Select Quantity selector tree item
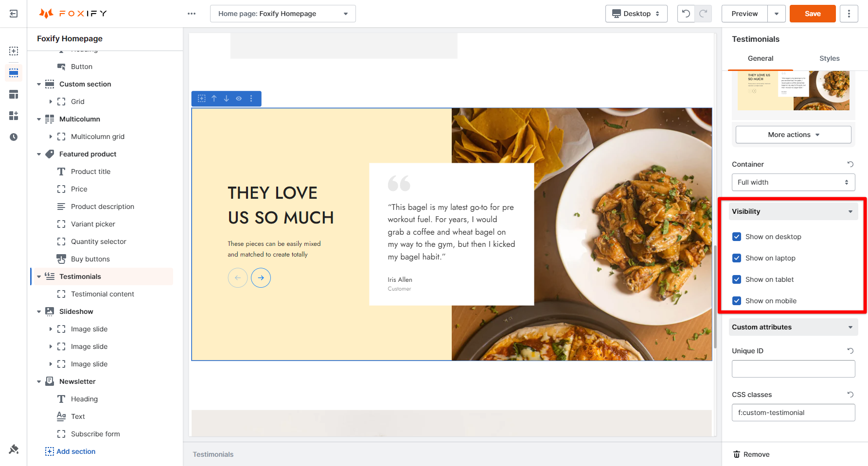 pyautogui.click(x=99, y=242)
